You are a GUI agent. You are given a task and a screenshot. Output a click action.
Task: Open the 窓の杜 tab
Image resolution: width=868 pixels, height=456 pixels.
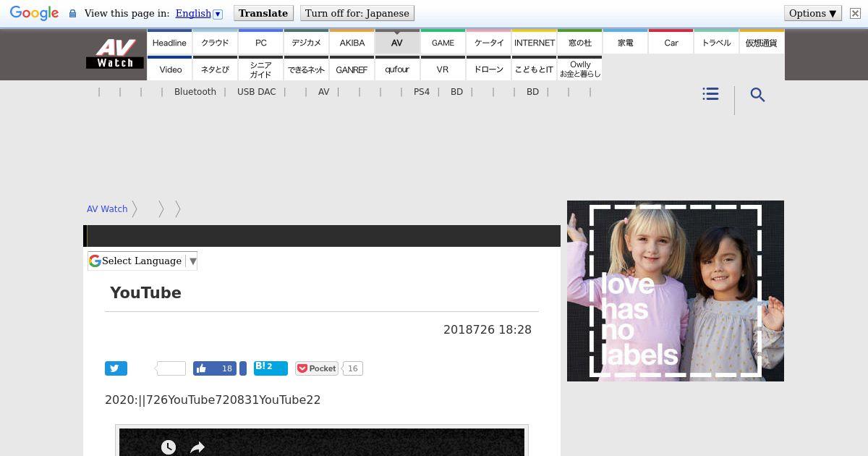click(x=579, y=42)
